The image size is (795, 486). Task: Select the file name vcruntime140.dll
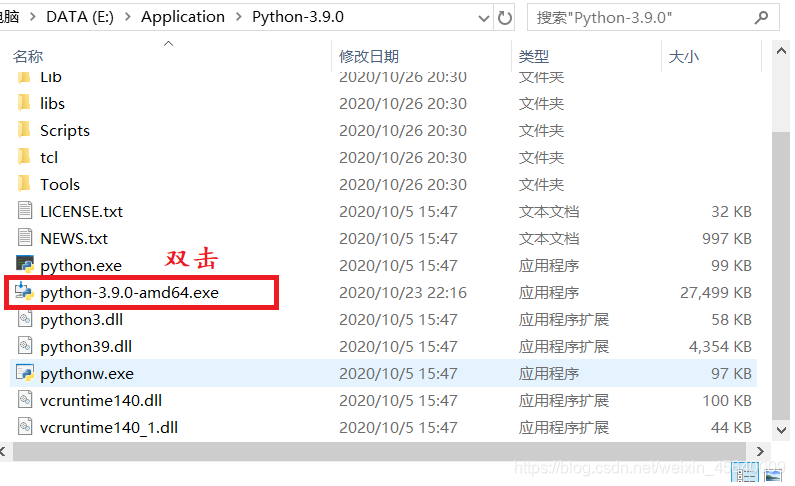(101, 400)
